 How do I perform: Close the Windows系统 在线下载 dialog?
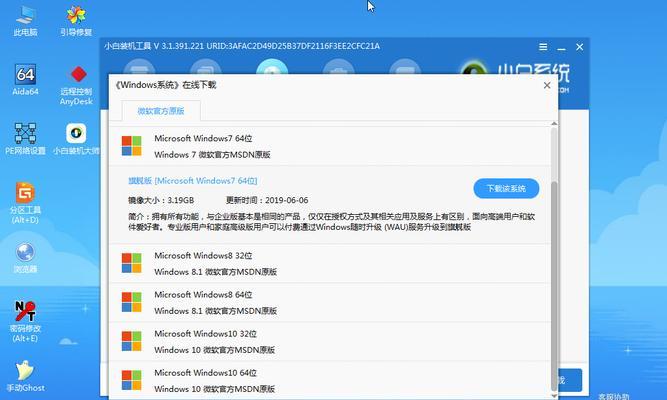click(x=547, y=86)
